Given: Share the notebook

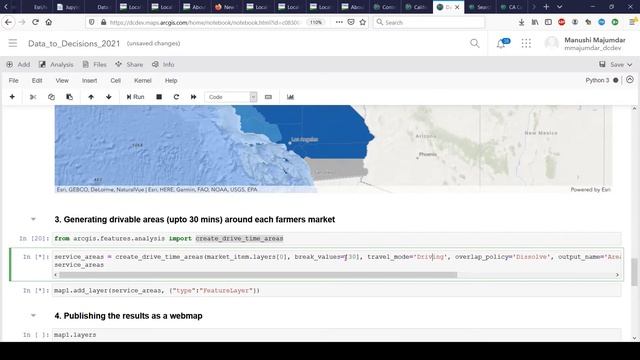Looking at the screenshot, I should point(129,64).
